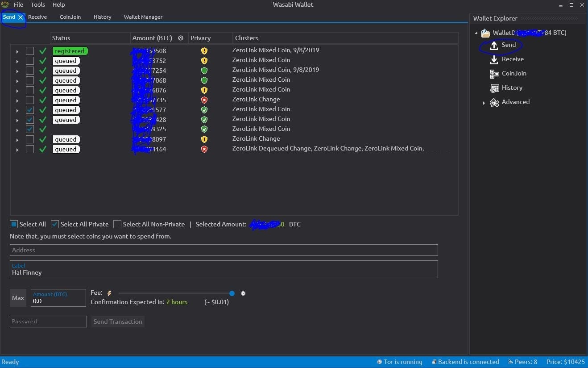
Task: Click the Send icon in Wallet Explorer
Action: pos(494,45)
